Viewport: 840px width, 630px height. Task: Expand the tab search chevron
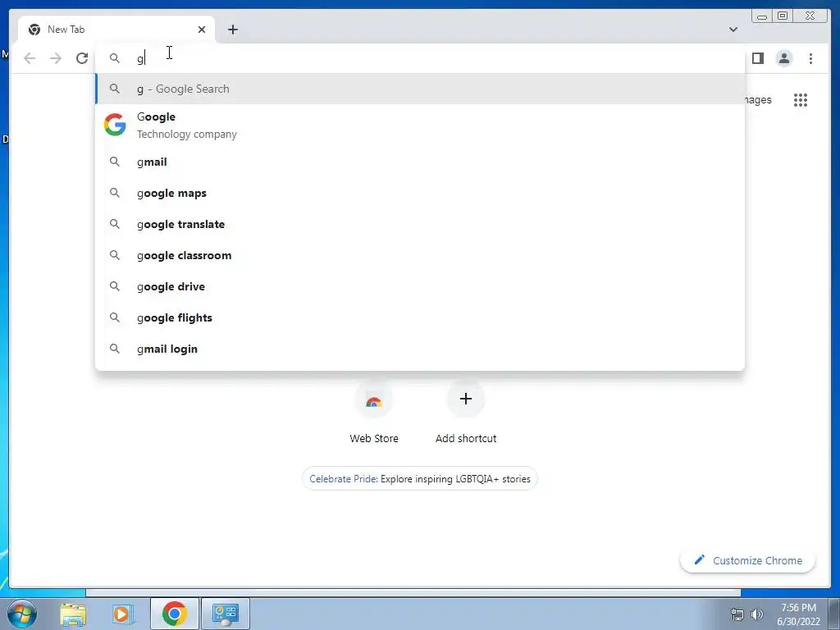pos(733,30)
